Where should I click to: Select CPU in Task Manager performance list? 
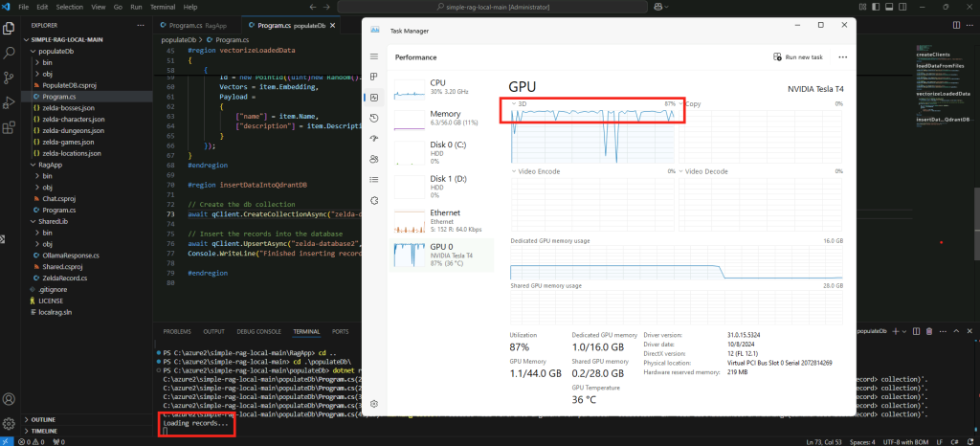tap(441, 90)
